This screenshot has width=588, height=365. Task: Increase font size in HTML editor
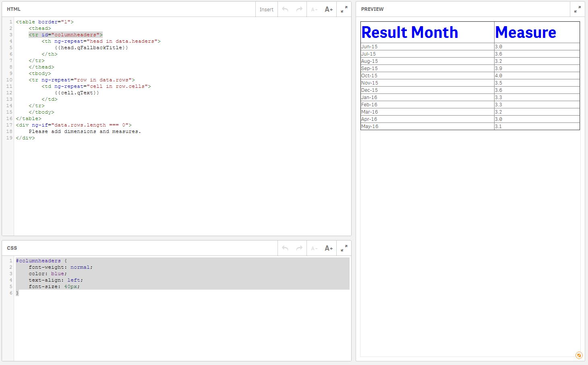329,9
